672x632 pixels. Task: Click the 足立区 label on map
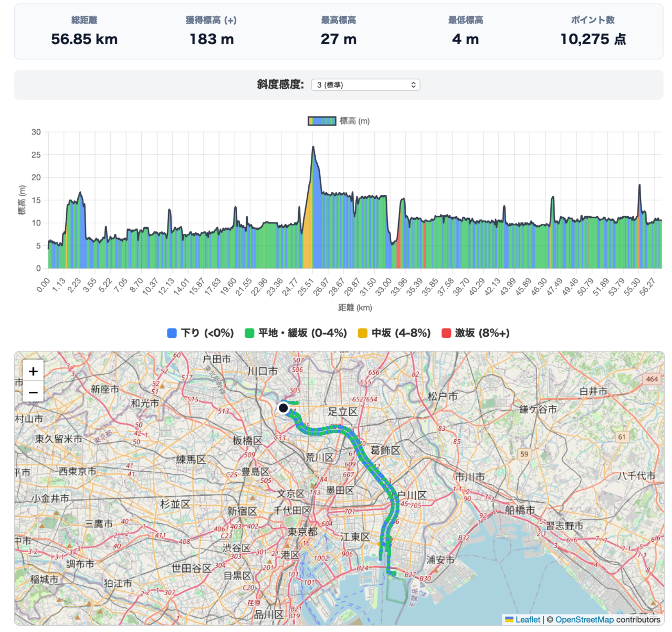click(343, 412)
